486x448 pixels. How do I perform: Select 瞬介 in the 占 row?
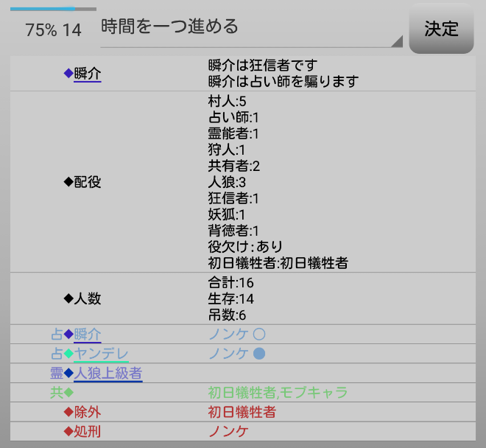[x=88, y=334]
